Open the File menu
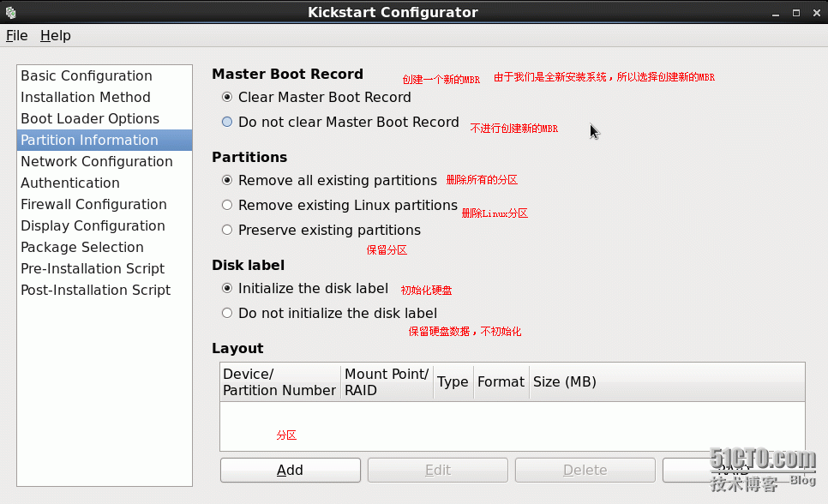 [17, 36]
